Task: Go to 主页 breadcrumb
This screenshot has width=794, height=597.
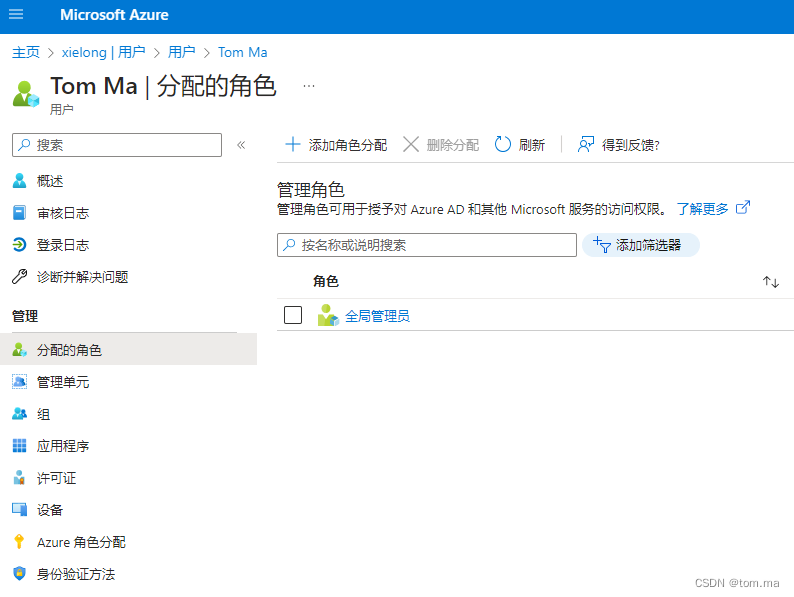Action: point(26,52)
